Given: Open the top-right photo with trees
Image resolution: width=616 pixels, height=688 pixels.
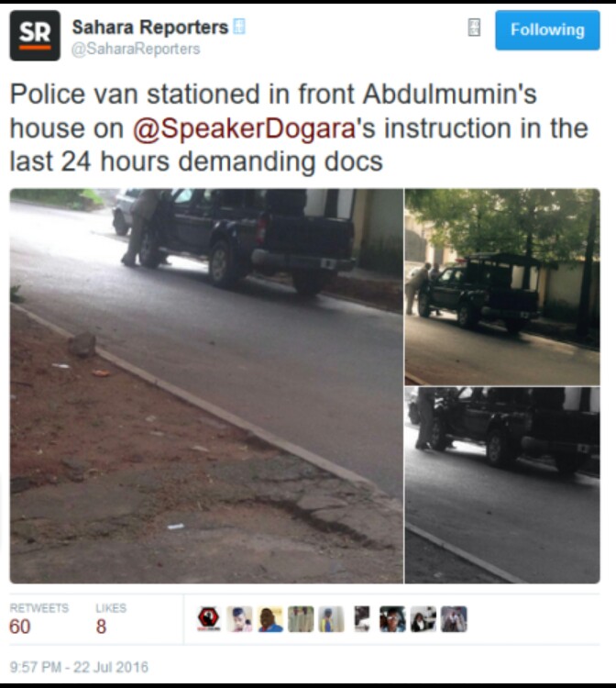Looking at the screenshot, I should click(502, 287).
